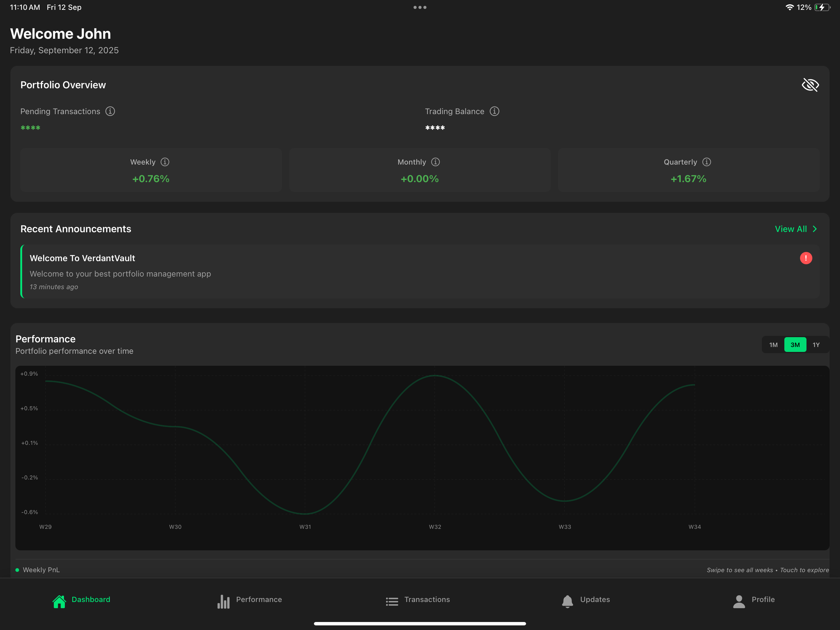Open Welcome To VerdantVault announcement

click(x=420, y=271)
